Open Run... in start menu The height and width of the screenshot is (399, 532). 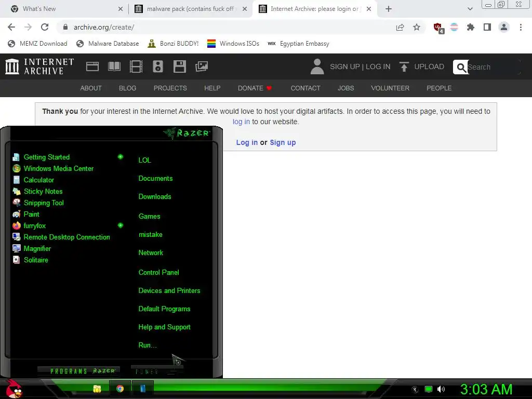click(x=148, y=345)
